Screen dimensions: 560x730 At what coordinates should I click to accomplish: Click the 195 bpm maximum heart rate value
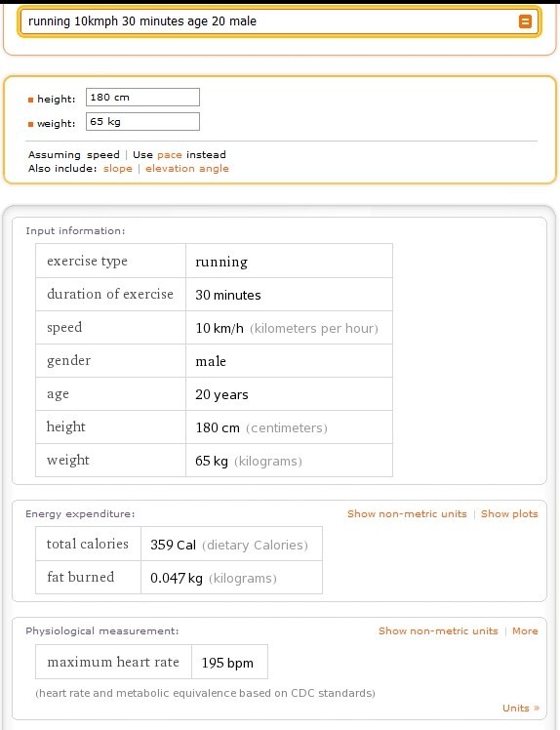point(227,663)
